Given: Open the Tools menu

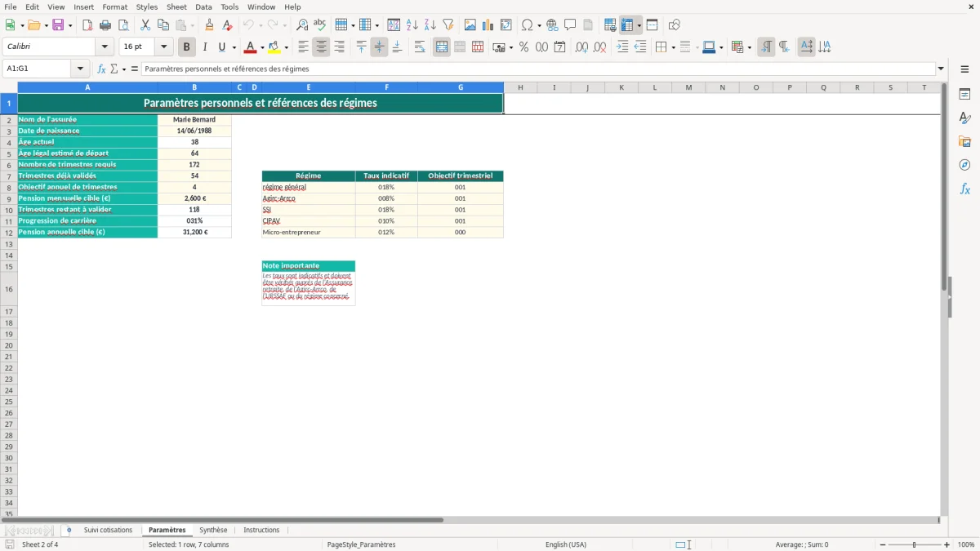Looking at the screenshot, I should [x=229, y=7].
